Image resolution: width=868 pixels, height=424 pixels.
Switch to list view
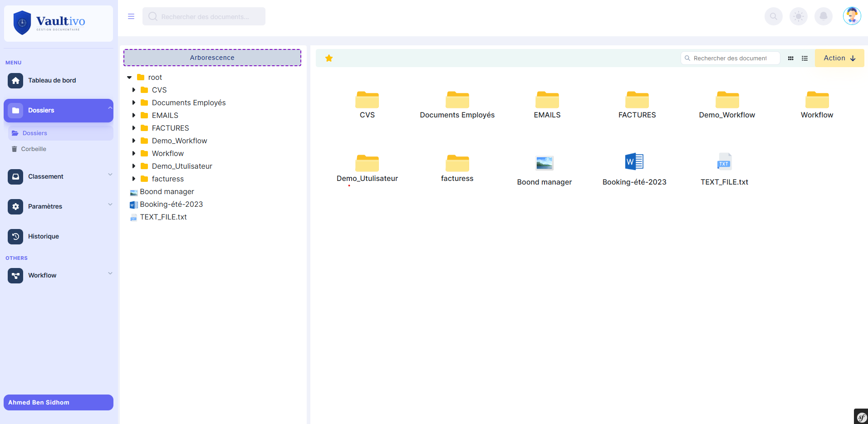[x=804, y=58]
